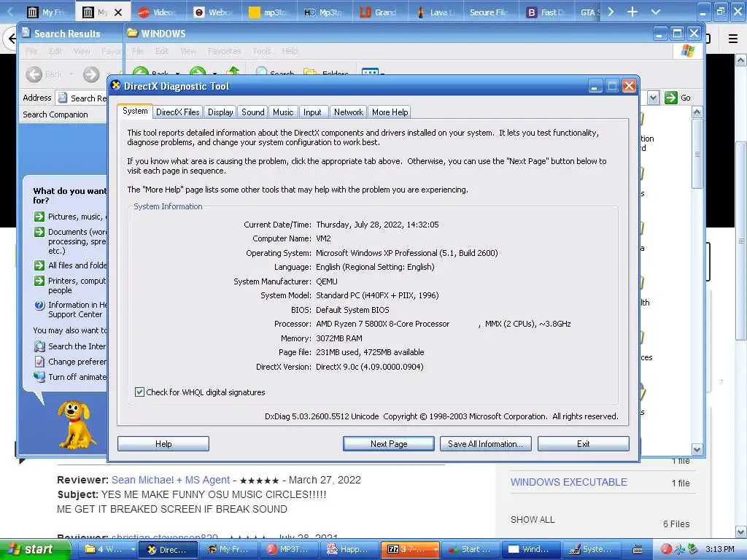The height and width of the screenshot is (560, 747).
Task: Click the Help button in DxDiag
Action: pyautogui.click(x=163, y=444)
